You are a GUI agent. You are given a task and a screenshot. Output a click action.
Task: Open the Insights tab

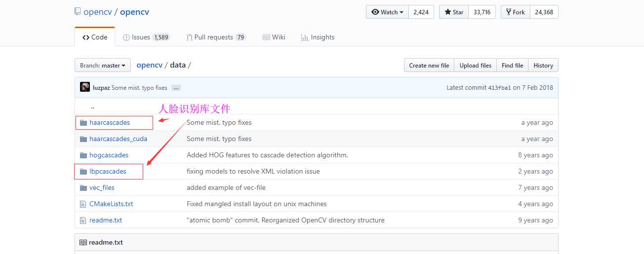(318, 37)
